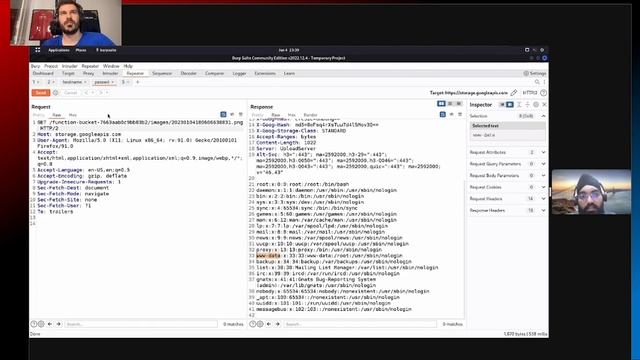Open the Repeater menu

(x=90, y=66)
